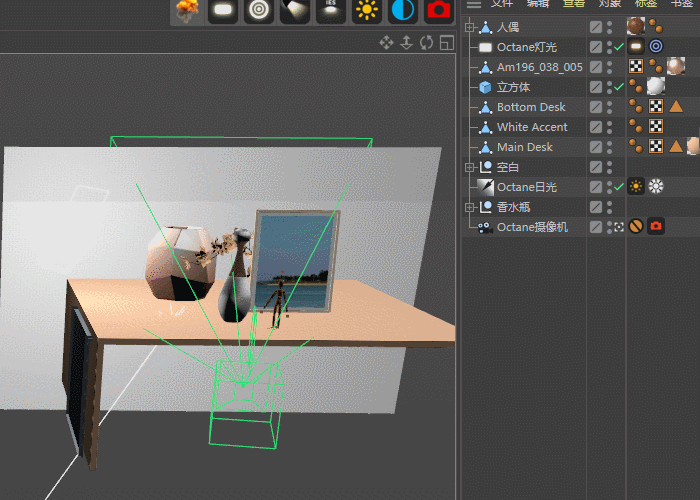
Task: Select the protection tag on Octane摄像机
Action: [636, 226]
